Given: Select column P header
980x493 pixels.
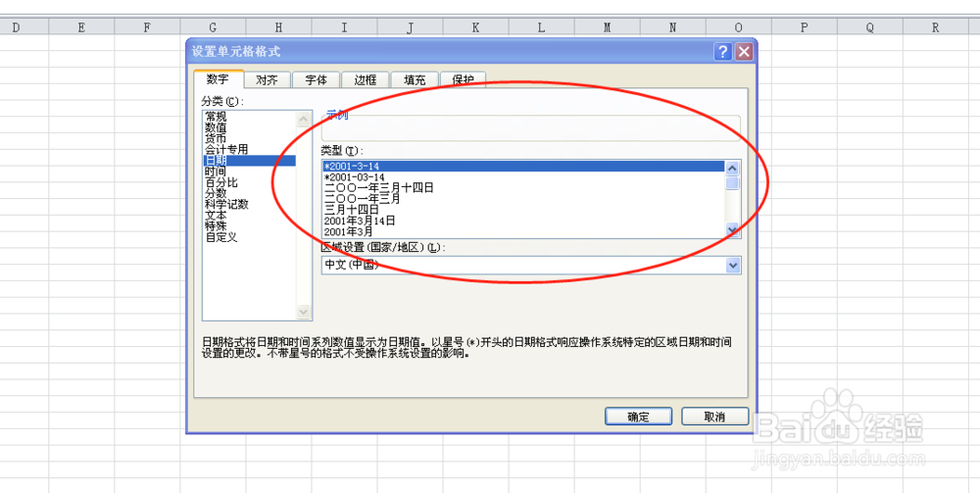Looking at the screenshot, I should [x=805, y=26].
